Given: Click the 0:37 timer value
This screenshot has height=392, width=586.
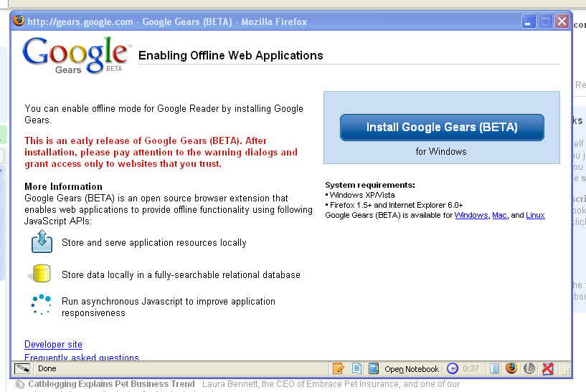Looking at the screenshot, I should 471,369.
